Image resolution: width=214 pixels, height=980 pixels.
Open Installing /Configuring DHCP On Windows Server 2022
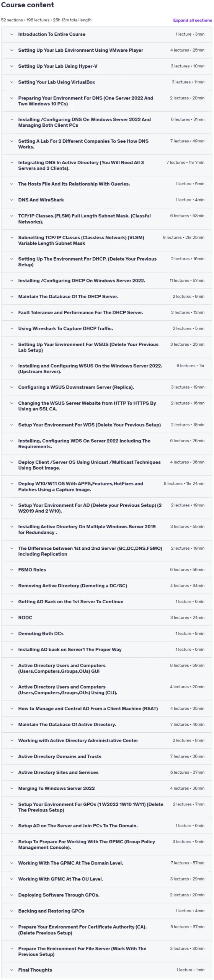point(106,281)
